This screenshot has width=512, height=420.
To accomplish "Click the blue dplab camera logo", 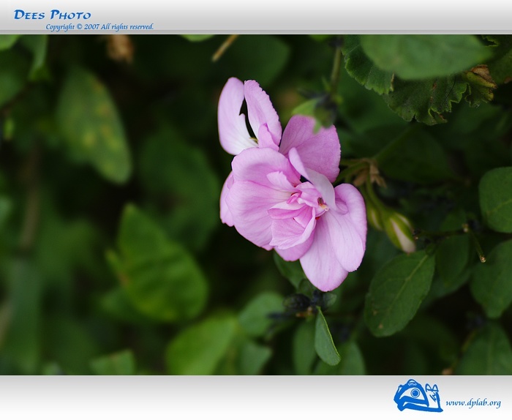I will pyautogui.click(x=418, y=396).
